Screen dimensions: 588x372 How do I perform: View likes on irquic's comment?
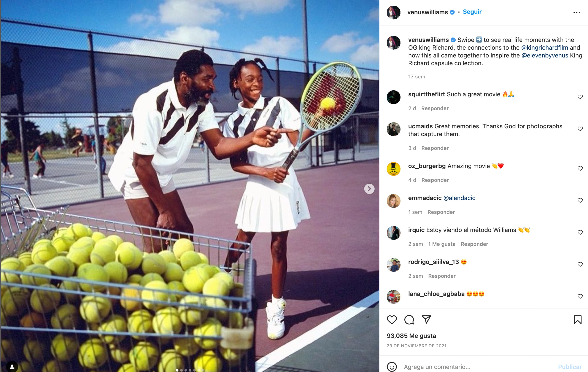442,244
